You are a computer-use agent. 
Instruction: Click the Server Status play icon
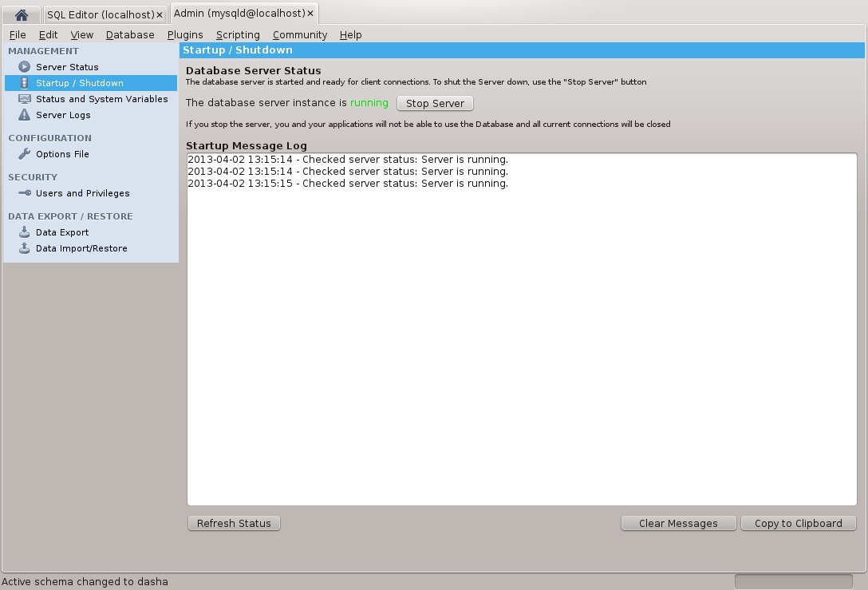25,67
